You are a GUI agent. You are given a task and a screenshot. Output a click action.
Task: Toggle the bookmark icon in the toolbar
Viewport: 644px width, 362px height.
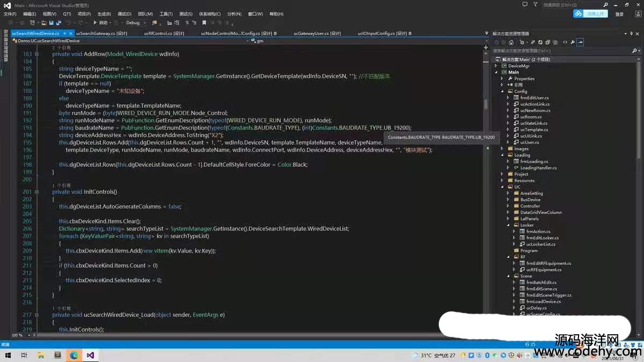coord(204,23)
